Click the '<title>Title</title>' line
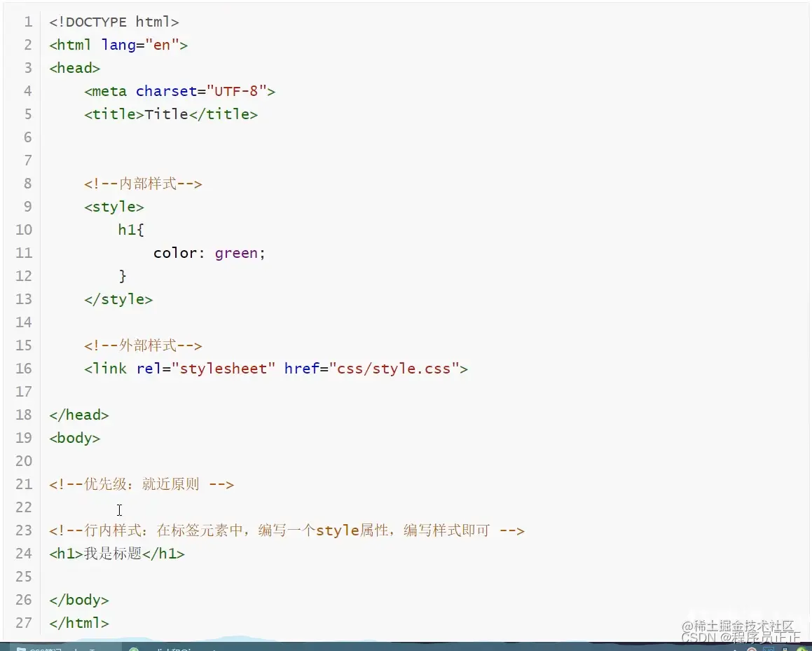812x651 pixels. click(x=171, y=114)
